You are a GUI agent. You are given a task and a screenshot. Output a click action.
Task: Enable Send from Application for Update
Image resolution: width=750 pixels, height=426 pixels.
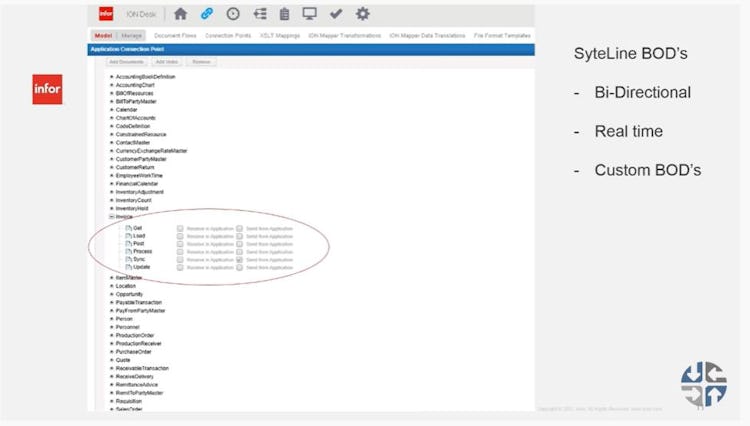pos(239,267)
